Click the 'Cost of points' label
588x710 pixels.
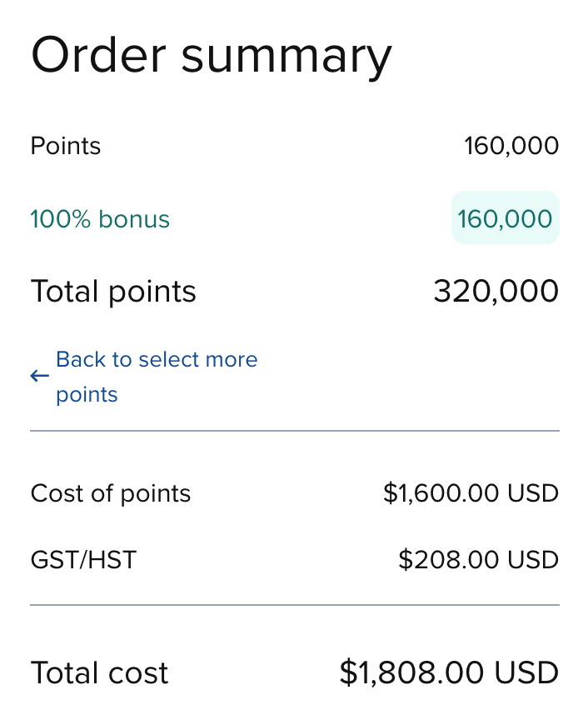(111, 493)
